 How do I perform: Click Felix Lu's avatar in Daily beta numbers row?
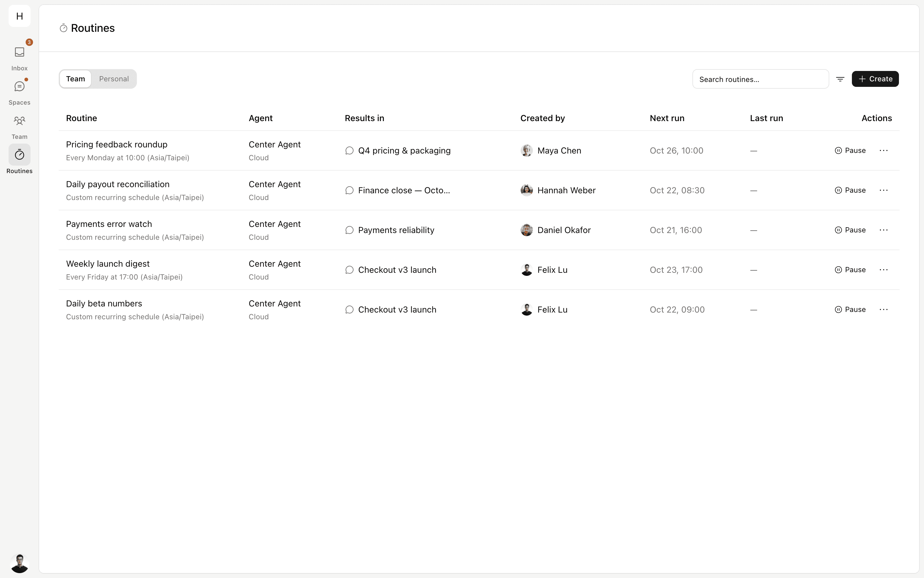526,309
